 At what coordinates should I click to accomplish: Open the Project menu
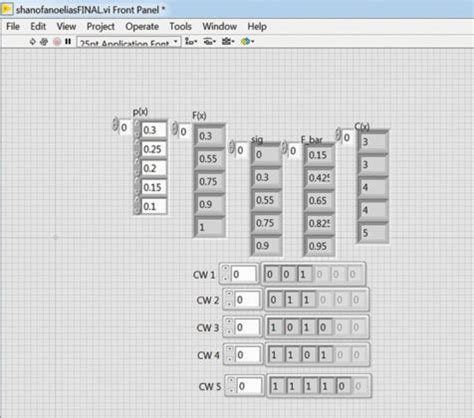pos(101,26)
